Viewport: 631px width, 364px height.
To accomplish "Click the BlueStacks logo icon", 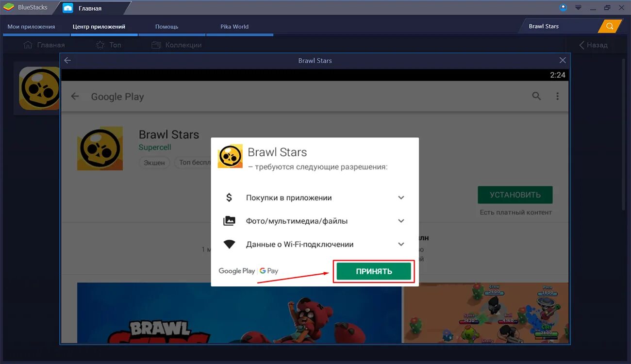I will [8, 7].
